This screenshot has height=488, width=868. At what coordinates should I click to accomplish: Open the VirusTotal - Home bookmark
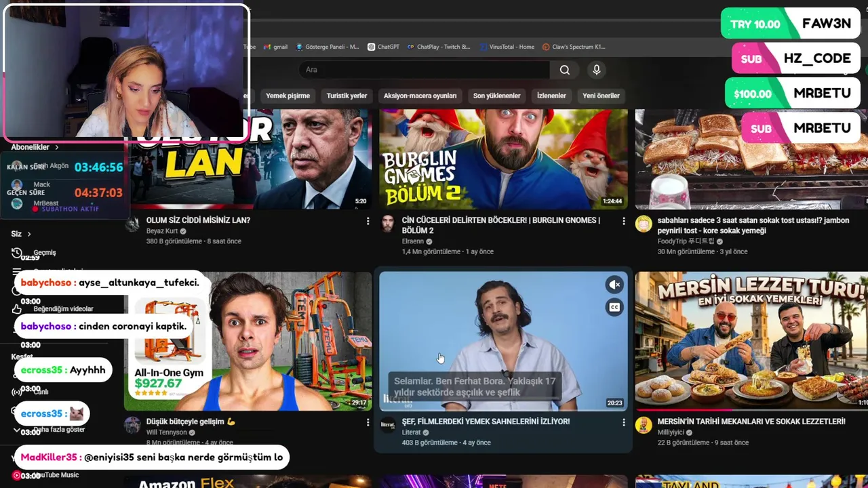[507, 47]
